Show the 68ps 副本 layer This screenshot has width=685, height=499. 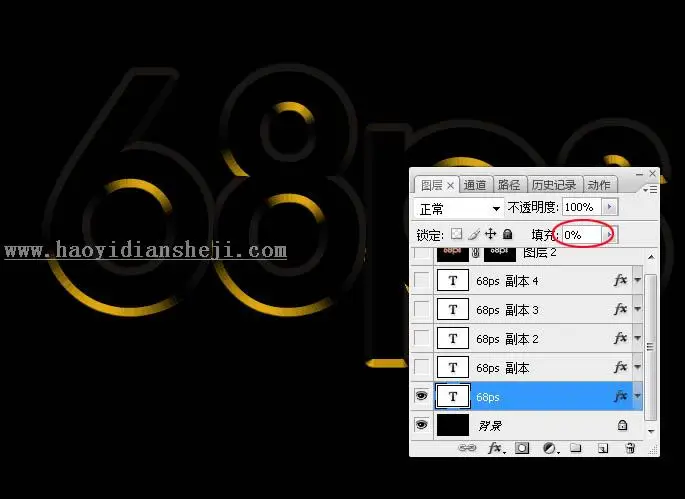coord(421,367)
